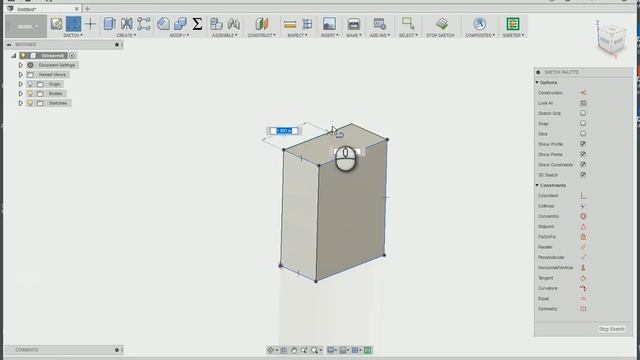Uncheck the Show Constraints checkbox

583,164
